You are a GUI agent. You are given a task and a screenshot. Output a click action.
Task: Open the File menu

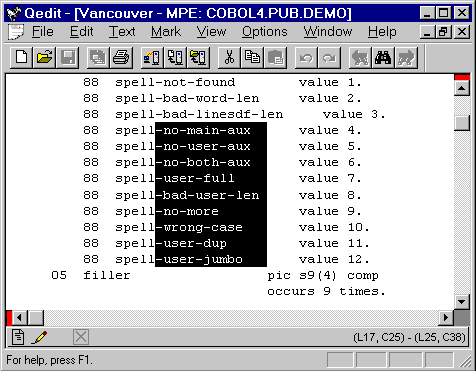point(43,32)
